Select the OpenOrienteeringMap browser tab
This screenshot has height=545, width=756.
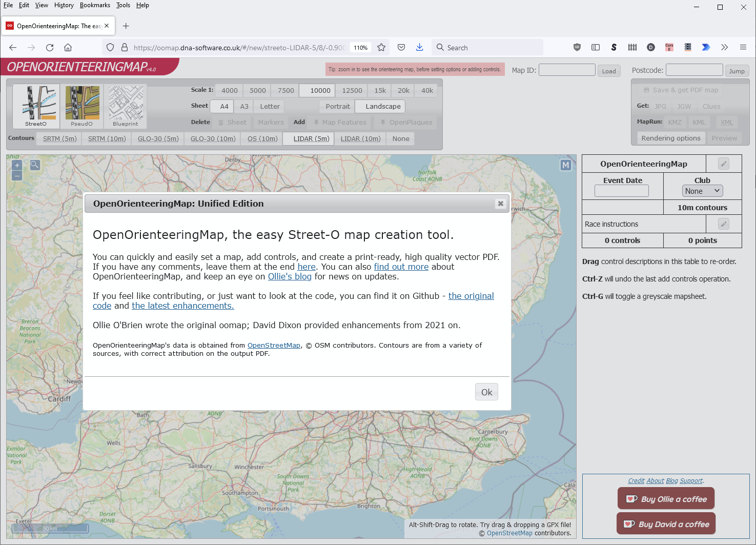click(x=57, y=25)
